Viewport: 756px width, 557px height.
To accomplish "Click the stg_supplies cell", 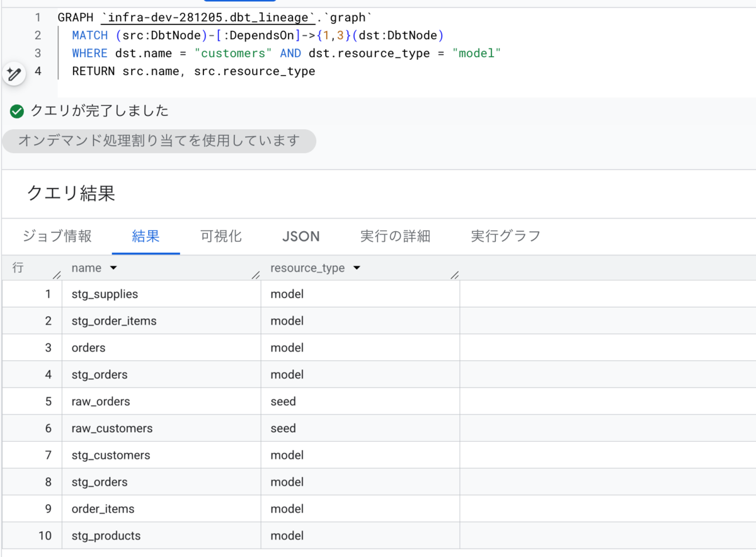I will coord(161,294).
